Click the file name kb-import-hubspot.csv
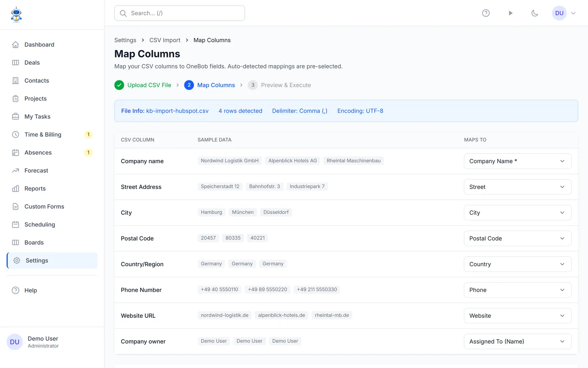 tap(178, 111)
